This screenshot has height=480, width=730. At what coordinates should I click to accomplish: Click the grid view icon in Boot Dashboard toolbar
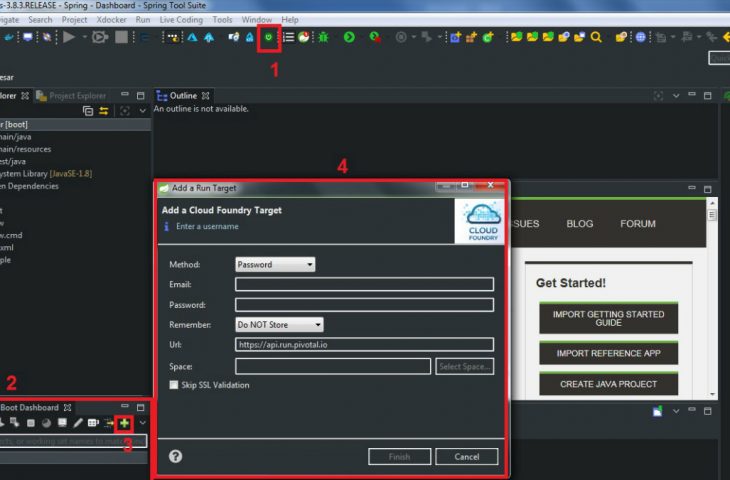pyautogui.click(x=93, y=423)
